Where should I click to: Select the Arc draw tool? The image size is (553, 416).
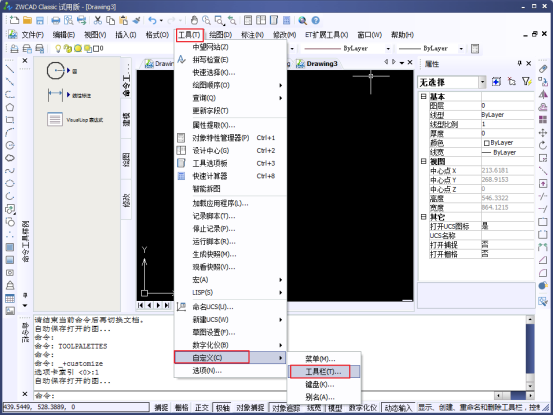[10, 133]
